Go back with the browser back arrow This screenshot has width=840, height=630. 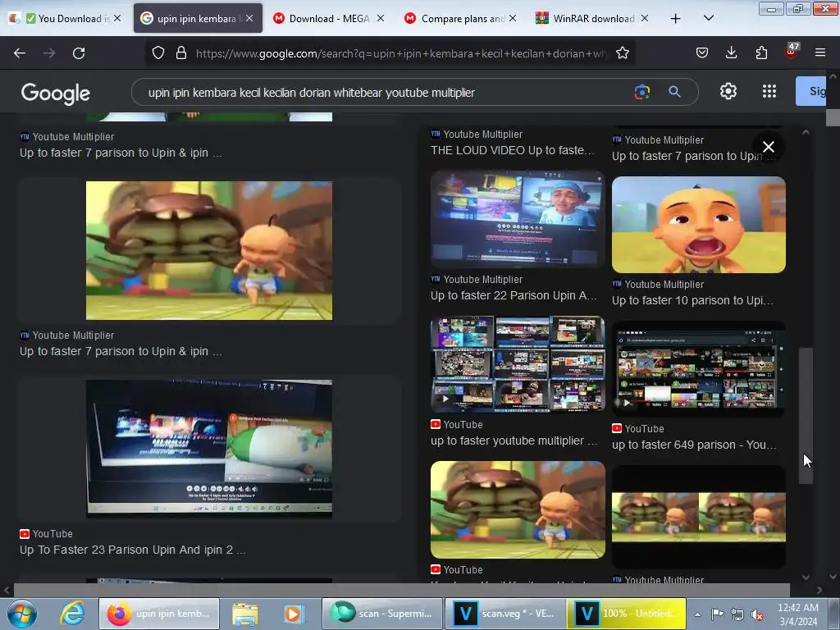(20, 53)
